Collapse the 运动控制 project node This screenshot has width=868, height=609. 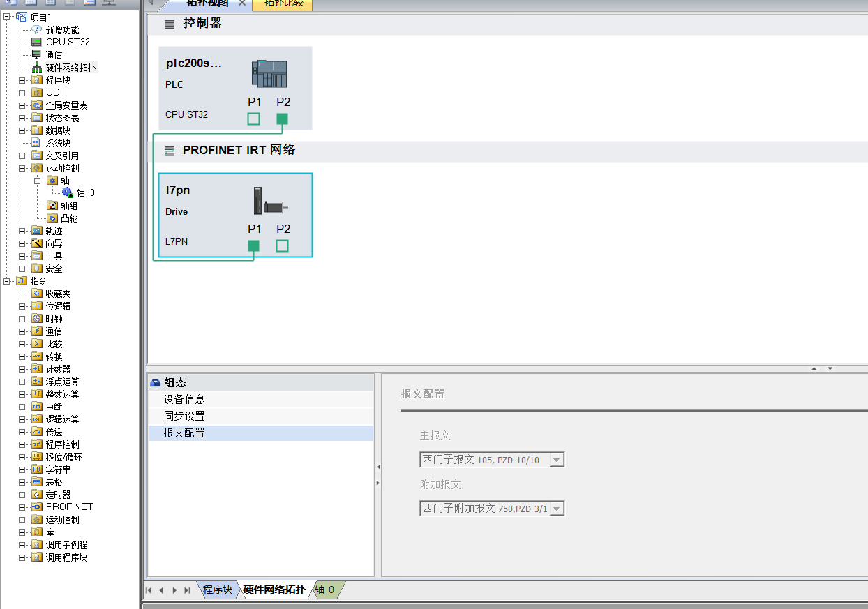coord(22,168)
